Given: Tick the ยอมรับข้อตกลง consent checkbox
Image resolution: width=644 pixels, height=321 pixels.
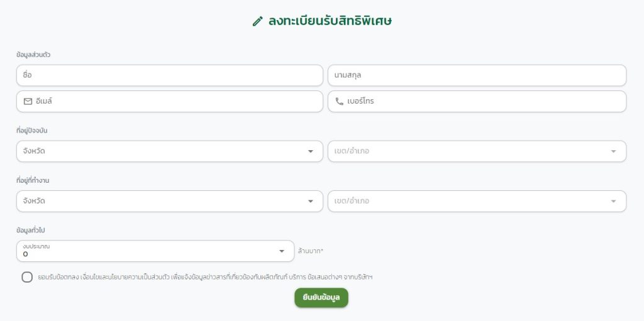Looking at the screenshot, I should point(27,277).
